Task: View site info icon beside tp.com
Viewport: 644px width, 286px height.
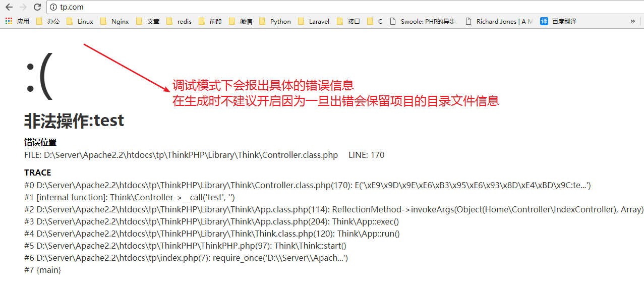Action: [53, 7]
